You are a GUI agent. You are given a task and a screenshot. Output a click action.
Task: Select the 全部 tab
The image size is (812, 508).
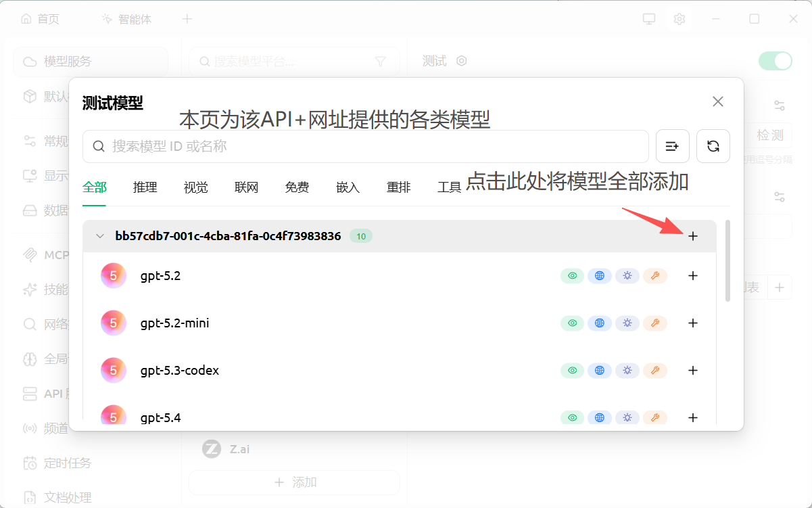coord(95,187)
